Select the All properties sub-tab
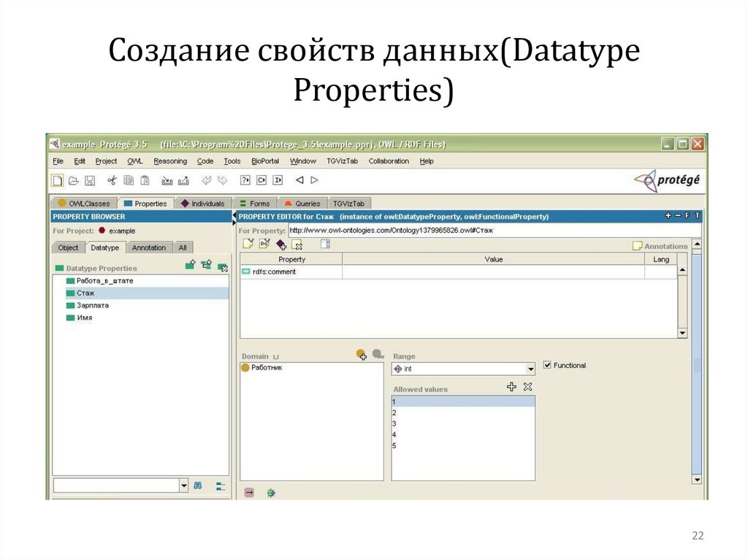Image resolution: width=748 pixels, height=560 pixels. (x=183, y=248)
